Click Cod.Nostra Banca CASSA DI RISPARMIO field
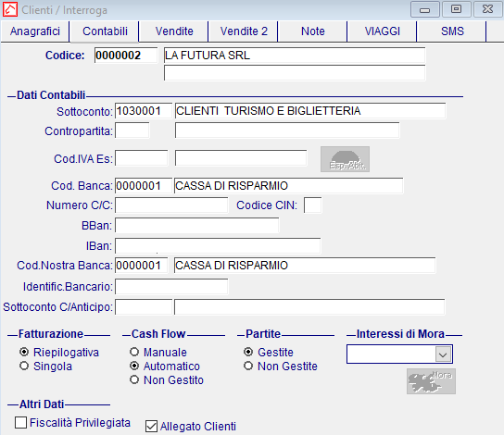This screenshot has height=435, width=504. [x=305, y=266]
